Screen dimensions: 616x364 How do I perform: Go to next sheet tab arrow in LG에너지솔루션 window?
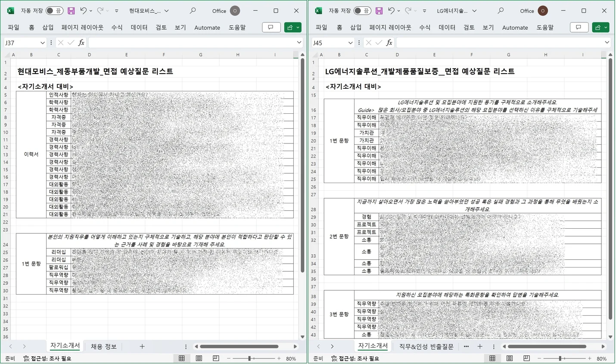coord(332,346)
